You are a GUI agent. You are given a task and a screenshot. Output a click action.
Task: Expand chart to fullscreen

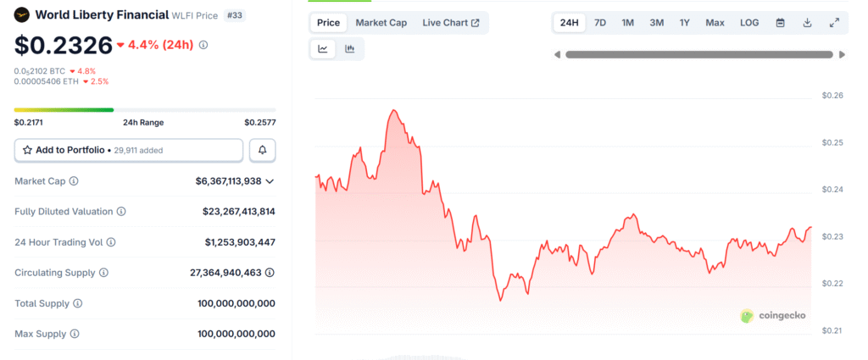[834, 22]
